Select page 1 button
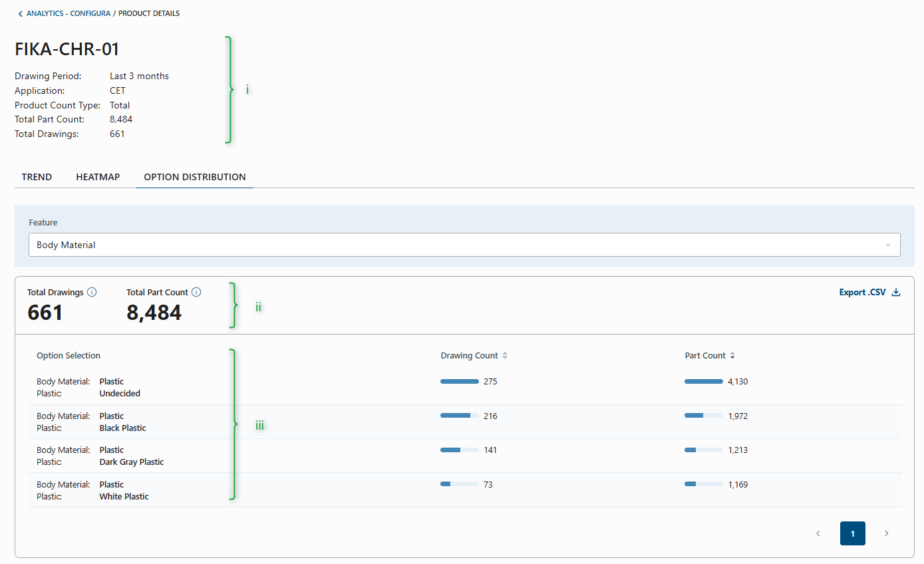 coord(853,533)
